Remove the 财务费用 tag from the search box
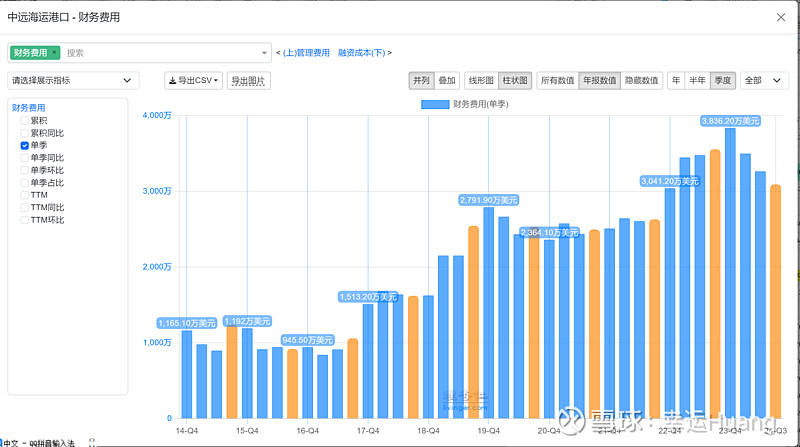The width and height of the screenshot is (800, 447). (x=54, y=52)
